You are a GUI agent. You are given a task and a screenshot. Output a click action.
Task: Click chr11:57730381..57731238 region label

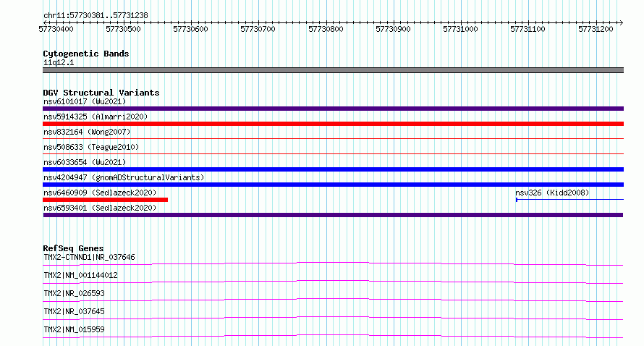(96, 16)
